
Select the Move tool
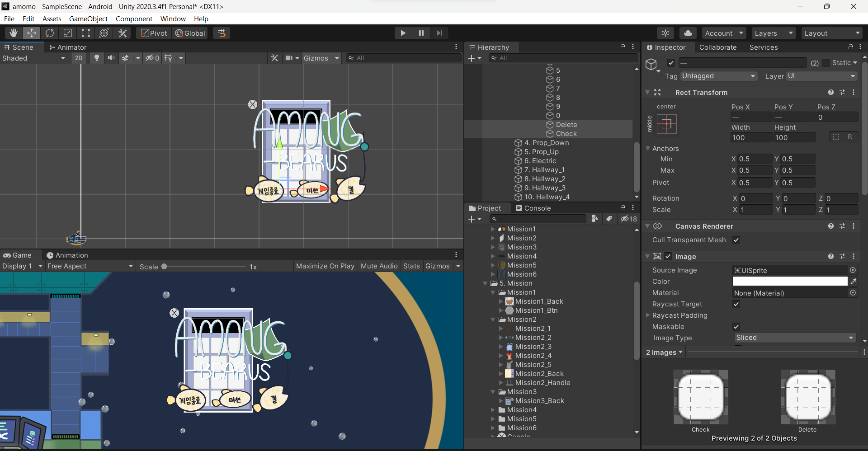tap(32, 33)
